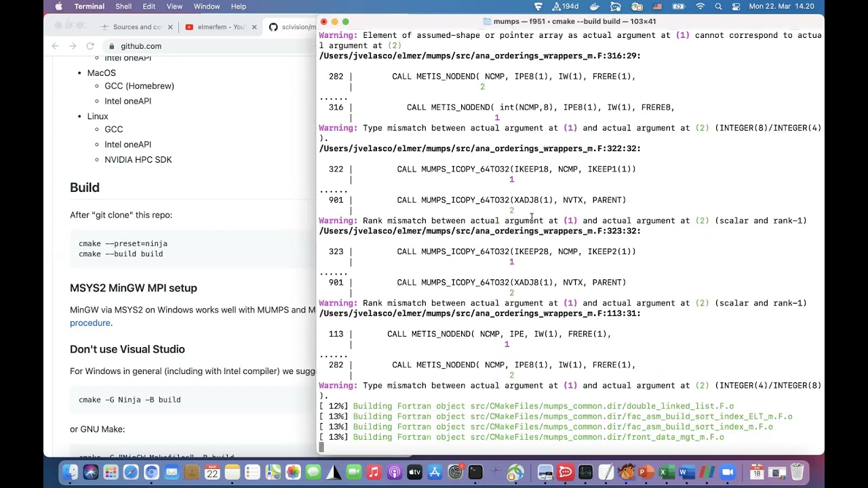Switch to the elmerfem YouTube tab

[x=220, y=27]
